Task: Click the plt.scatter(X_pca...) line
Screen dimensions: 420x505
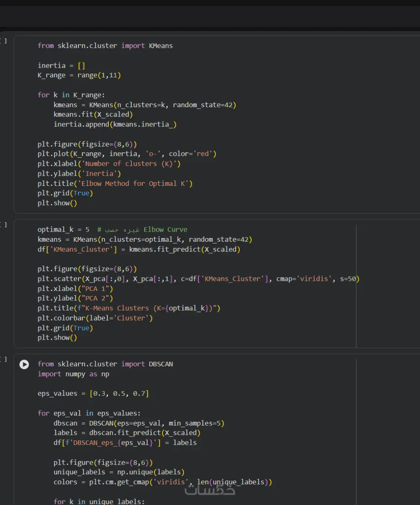Action: (x=199, y=279)
